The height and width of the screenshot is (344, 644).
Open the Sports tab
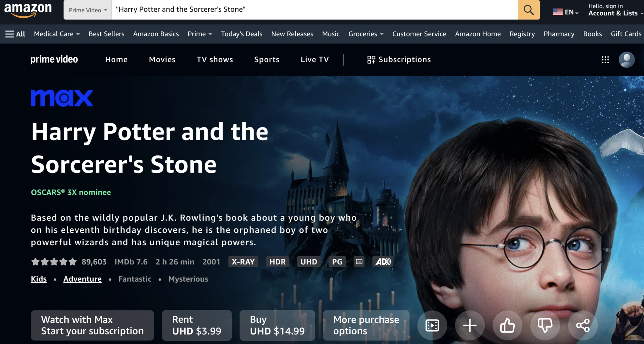(267, 59)
